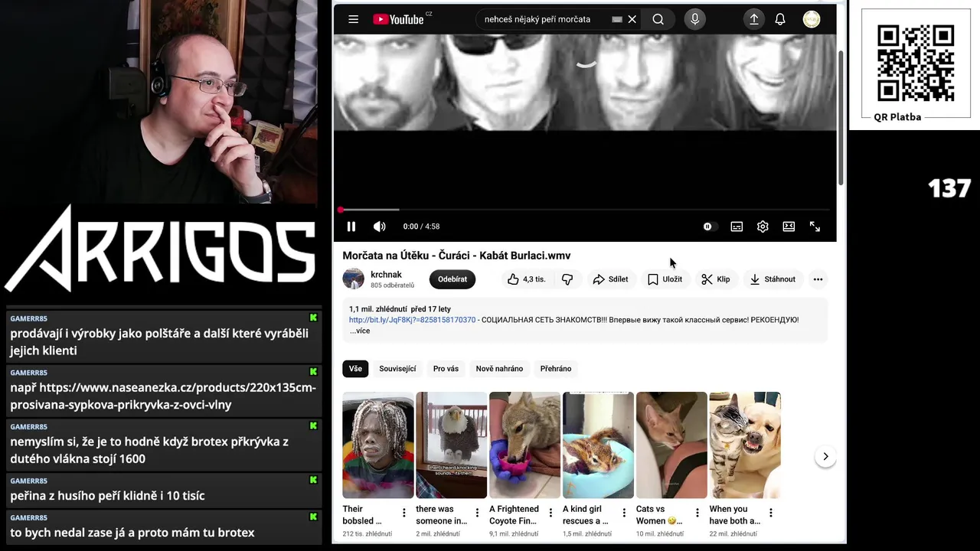Open 'When you have both' short thumbnail
The height and width of the screenshot is (551, 980).
coord(745,445)
